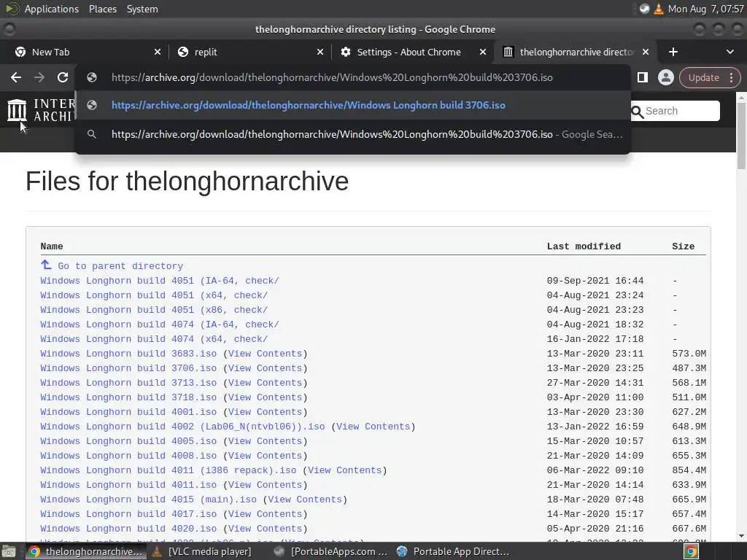This screenshot has width=747, height=560.
Task: Close the thelonghornarchive directory tab
Action: (646, 52)
